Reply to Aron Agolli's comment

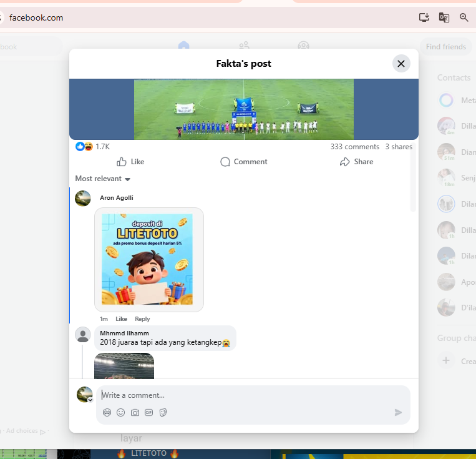pyautogui.click(x=142, y=319)
